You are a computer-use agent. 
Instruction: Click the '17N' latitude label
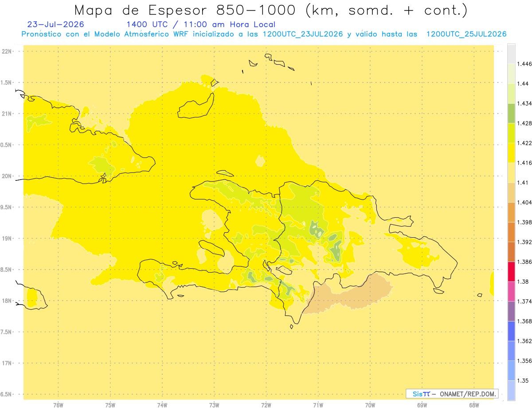point(6,363)
